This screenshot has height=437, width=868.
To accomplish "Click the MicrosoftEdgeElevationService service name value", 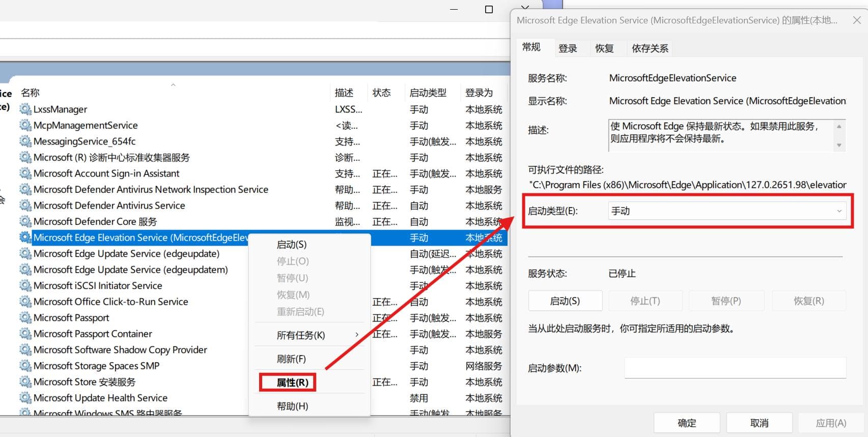I will tap(673, 78).
